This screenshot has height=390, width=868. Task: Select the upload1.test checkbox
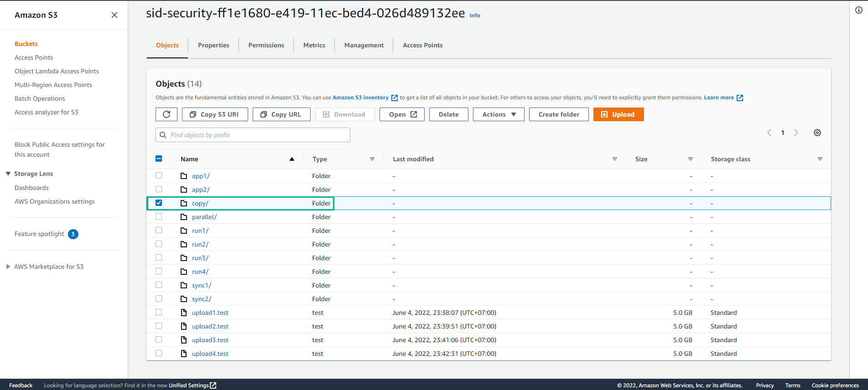[159, 312]
